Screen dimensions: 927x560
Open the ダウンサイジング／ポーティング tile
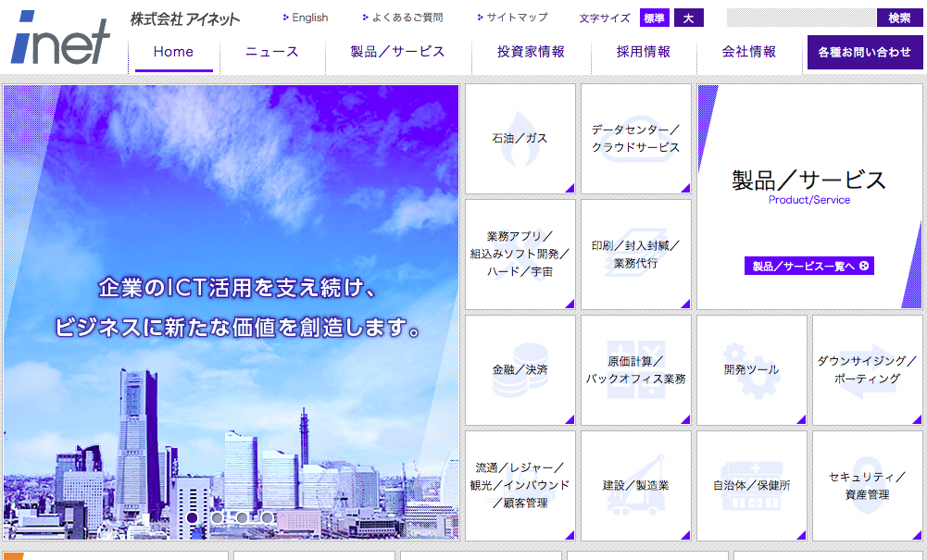point(867,369)
